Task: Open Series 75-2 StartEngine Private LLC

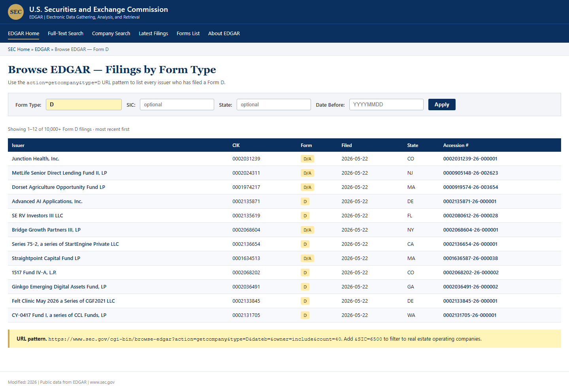Action: pyautogui.click(x=65, y=244)
